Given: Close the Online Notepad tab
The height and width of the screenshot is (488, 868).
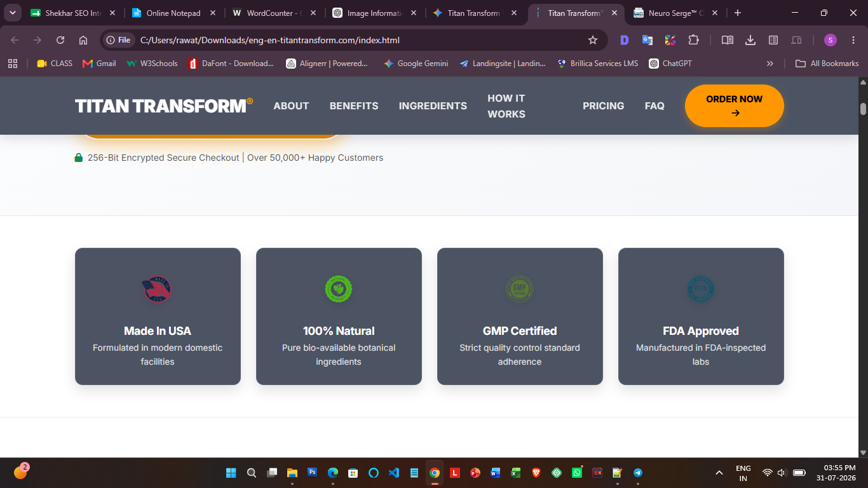Looking at the screenshot, I should 212,13.
